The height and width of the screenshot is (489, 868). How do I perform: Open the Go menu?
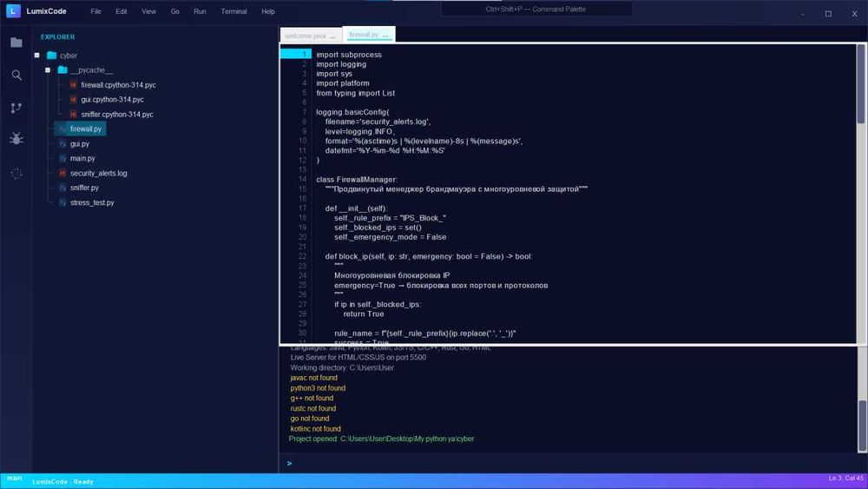coord(175,11)
